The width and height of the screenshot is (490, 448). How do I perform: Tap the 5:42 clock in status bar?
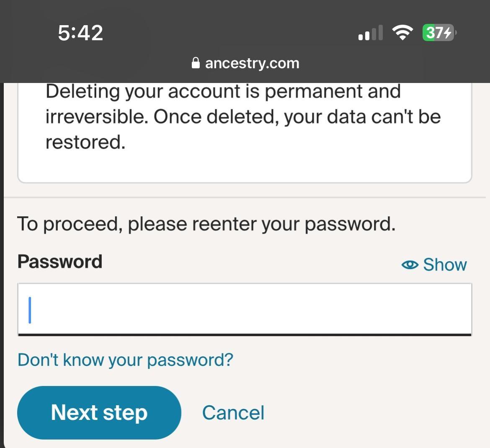pyautogui.click(x=80, y=33)
